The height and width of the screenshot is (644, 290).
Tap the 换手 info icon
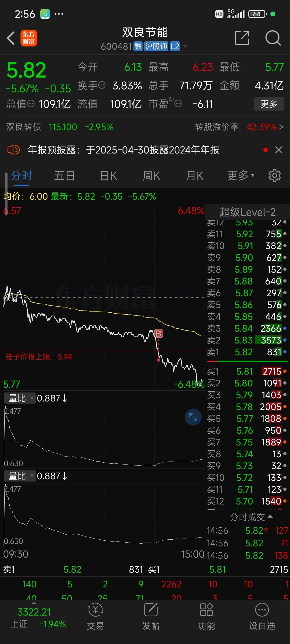coord(102,85)
